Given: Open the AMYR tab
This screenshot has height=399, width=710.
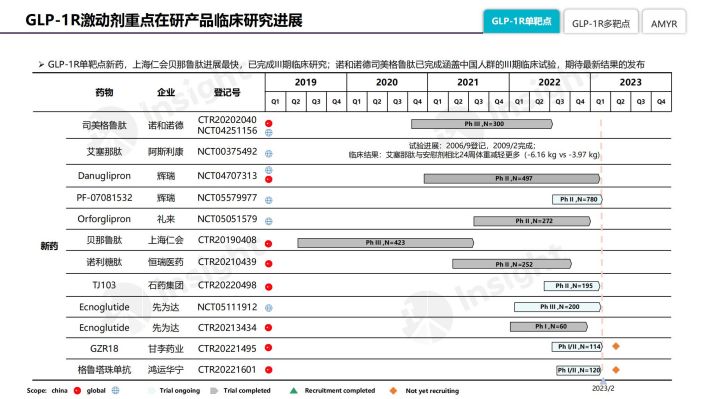Looking at the screenshot, I should click(664, 22).
